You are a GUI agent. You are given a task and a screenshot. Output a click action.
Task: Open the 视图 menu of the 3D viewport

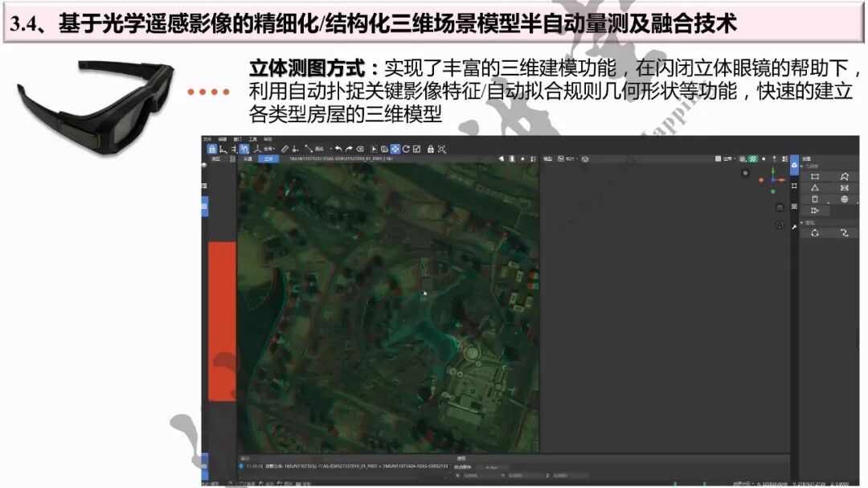[x=547, y=159]
